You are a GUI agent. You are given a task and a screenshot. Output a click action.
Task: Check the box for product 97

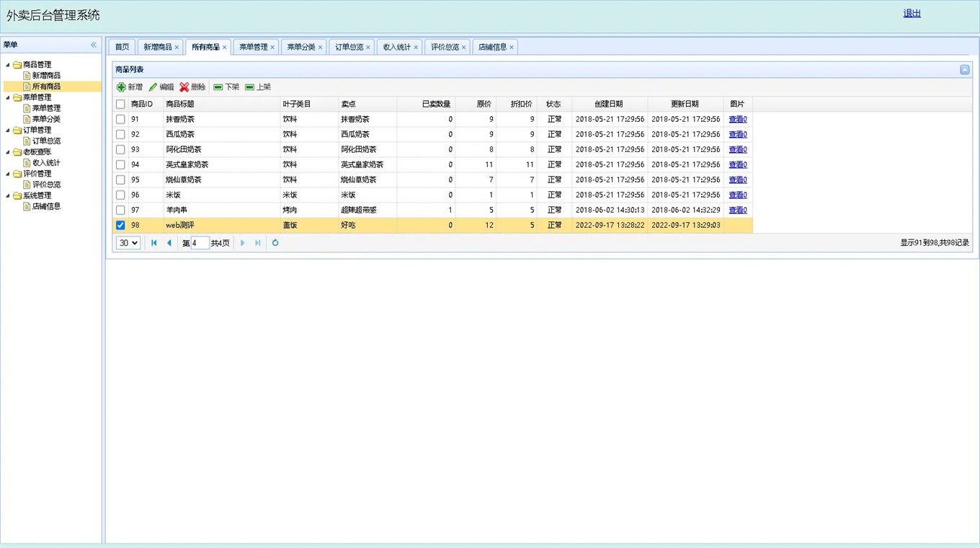[120, 211]
